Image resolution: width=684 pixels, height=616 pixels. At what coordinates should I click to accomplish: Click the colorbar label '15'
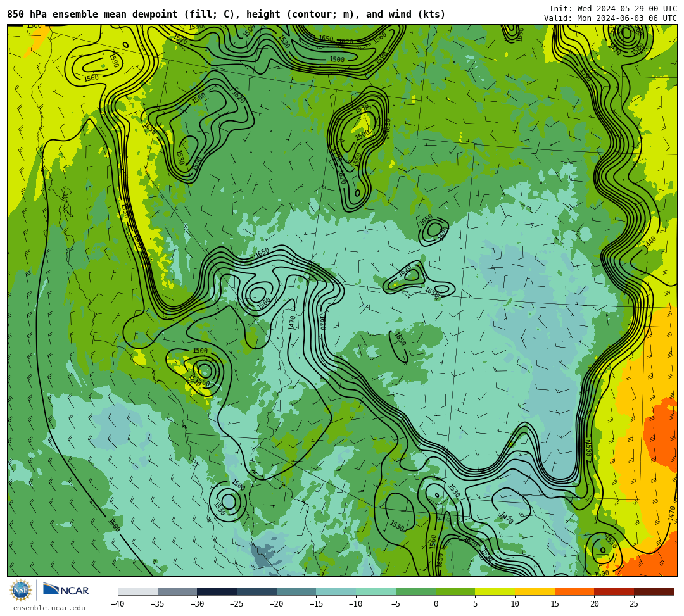tap(554, 604)
